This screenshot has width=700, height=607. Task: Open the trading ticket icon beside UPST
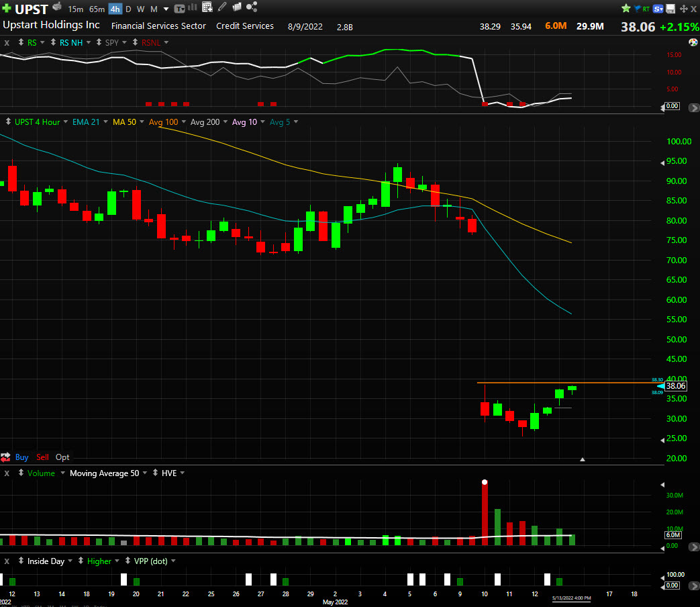(x=56, y=7)
